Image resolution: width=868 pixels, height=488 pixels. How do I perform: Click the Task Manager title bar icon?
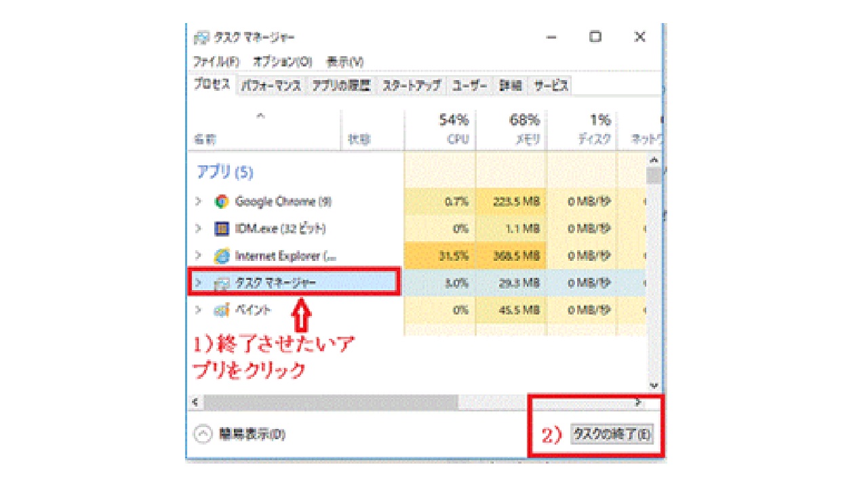pos(201,38)
